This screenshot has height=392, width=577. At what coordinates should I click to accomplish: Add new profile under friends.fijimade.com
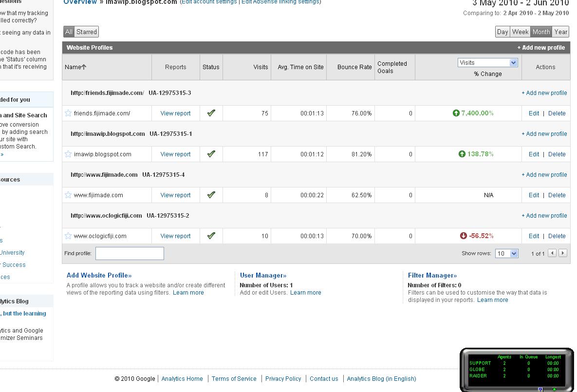click(x=544, y=93)
